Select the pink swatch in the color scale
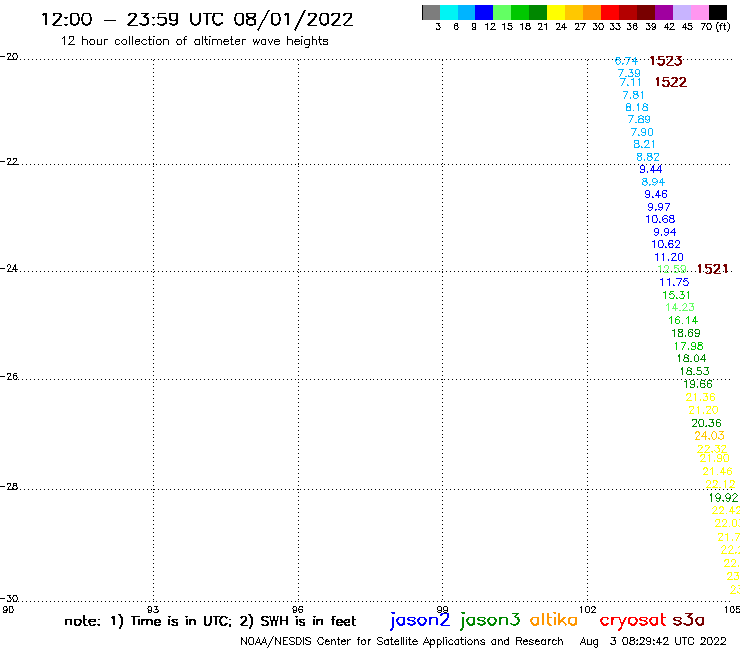Screen dimensions: 740x650 pos(700,12)
